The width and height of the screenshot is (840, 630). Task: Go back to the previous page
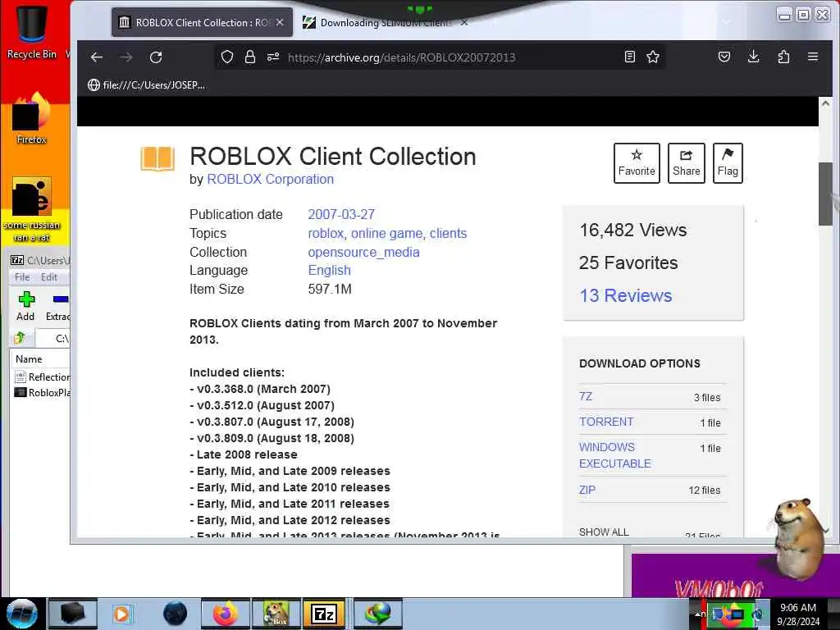pyautogui.click(x=97, y=57)
